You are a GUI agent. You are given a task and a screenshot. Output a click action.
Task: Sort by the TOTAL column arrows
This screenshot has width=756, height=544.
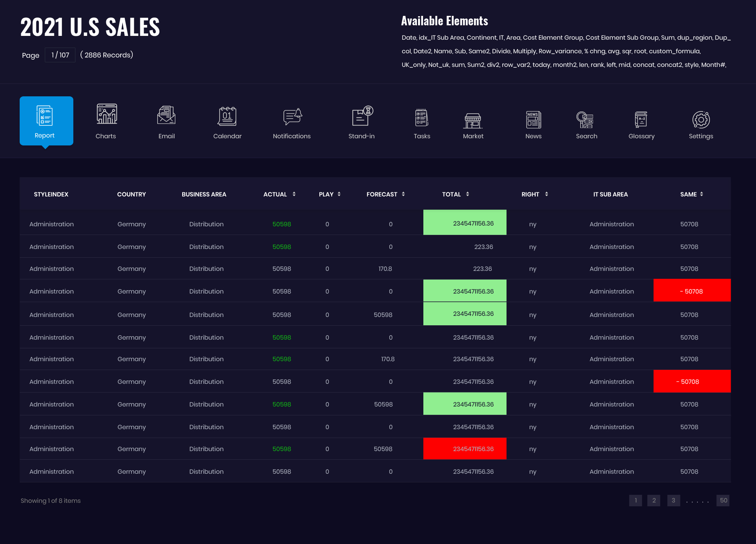tap(468, 194)
